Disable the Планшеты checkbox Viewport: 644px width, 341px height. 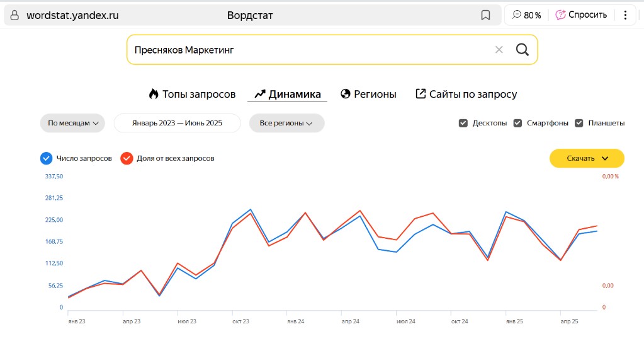point(579,123)
